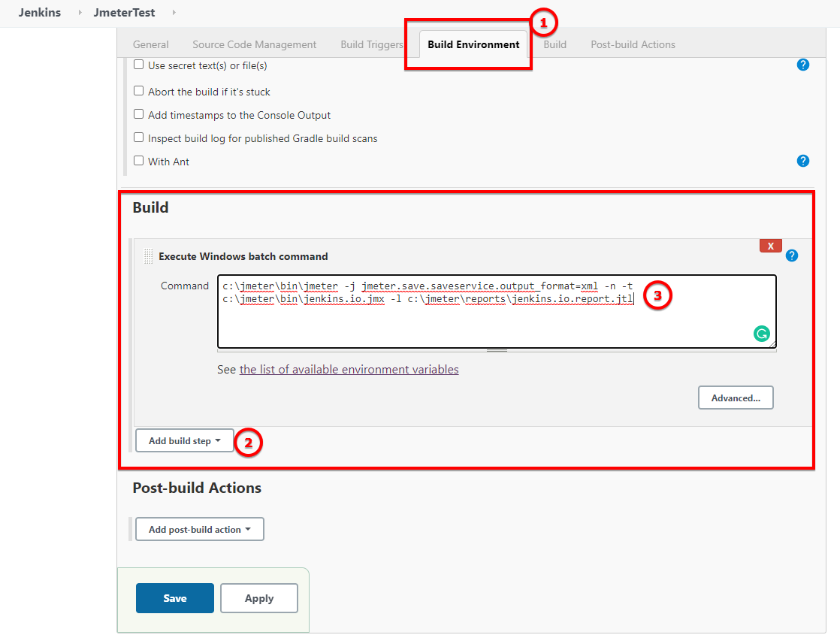View help for Execute Windows batch command
The height and width of the screenshot is (644, 840).
(791, 255)
